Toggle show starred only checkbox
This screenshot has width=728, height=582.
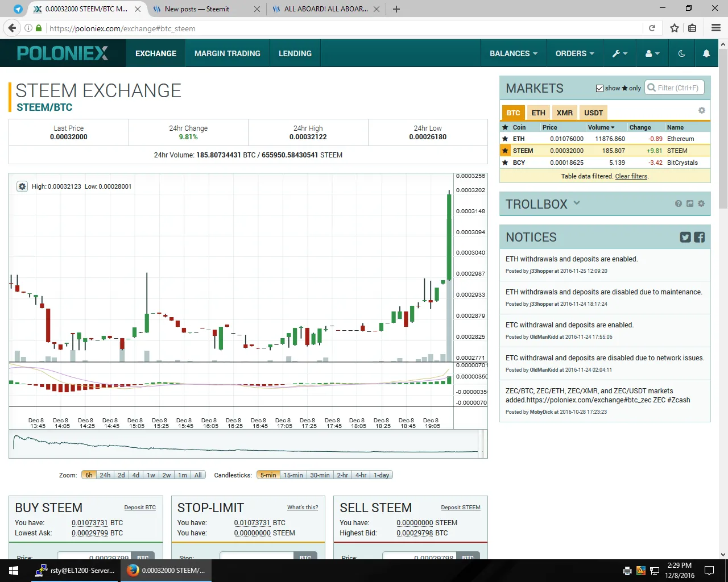point(599,88)
